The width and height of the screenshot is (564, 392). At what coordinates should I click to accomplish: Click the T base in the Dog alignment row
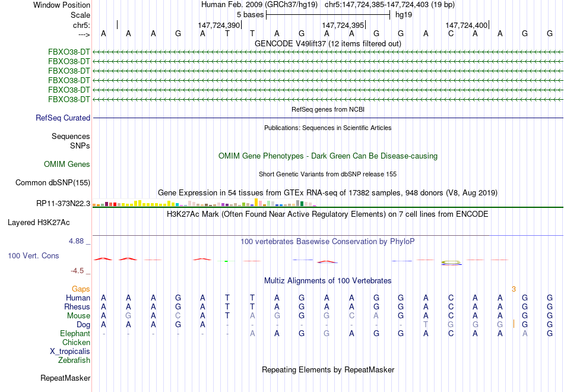point(426,325)
